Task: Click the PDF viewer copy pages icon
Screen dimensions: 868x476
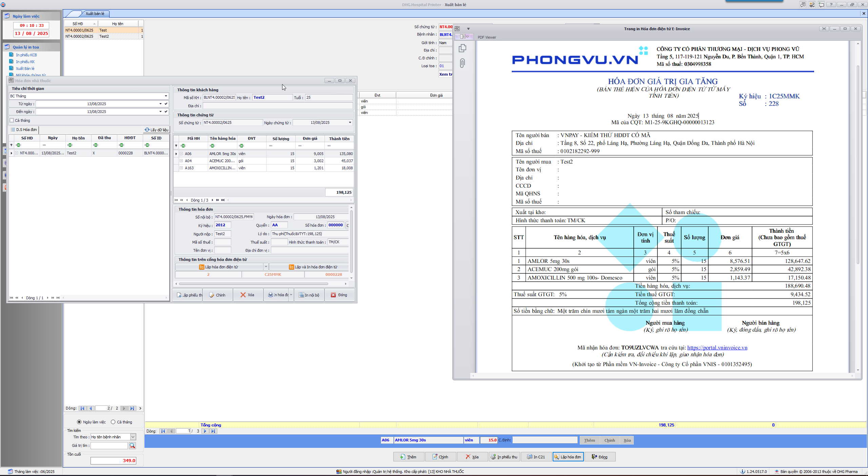Action: pyautogui.click(x=462, y=49)
